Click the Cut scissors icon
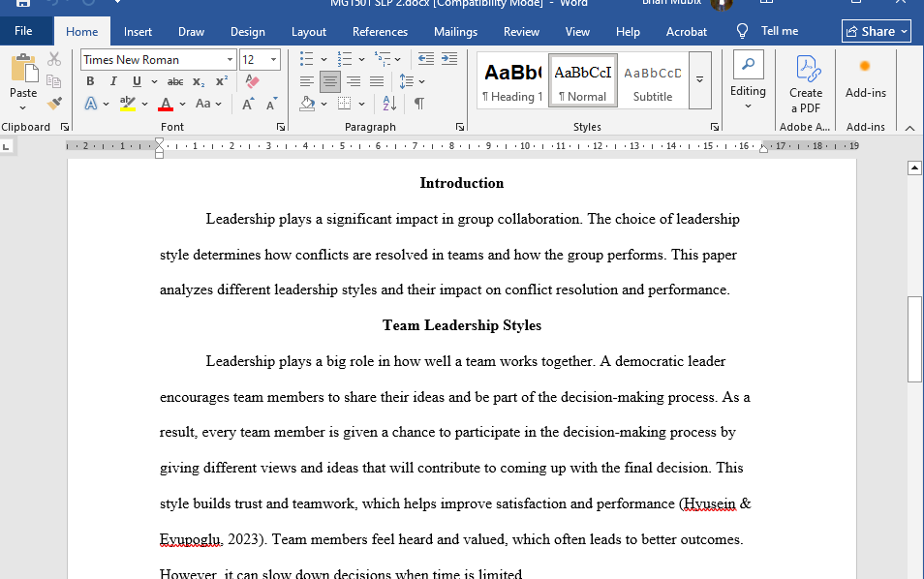 click(54, 59)
